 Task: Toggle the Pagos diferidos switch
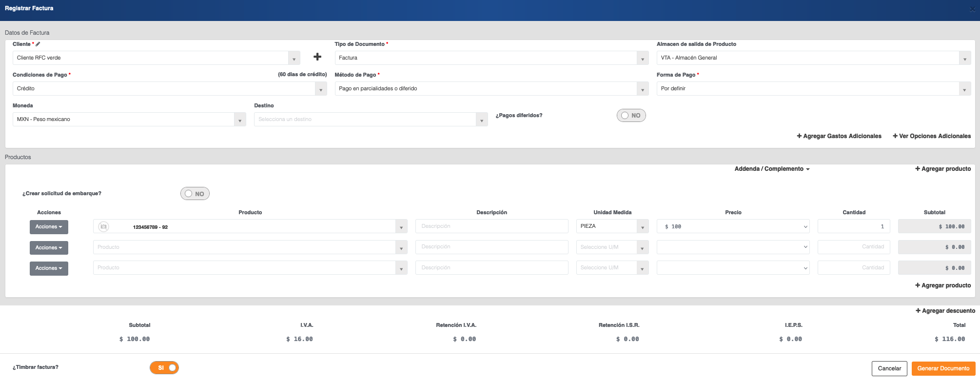(631, 116)
